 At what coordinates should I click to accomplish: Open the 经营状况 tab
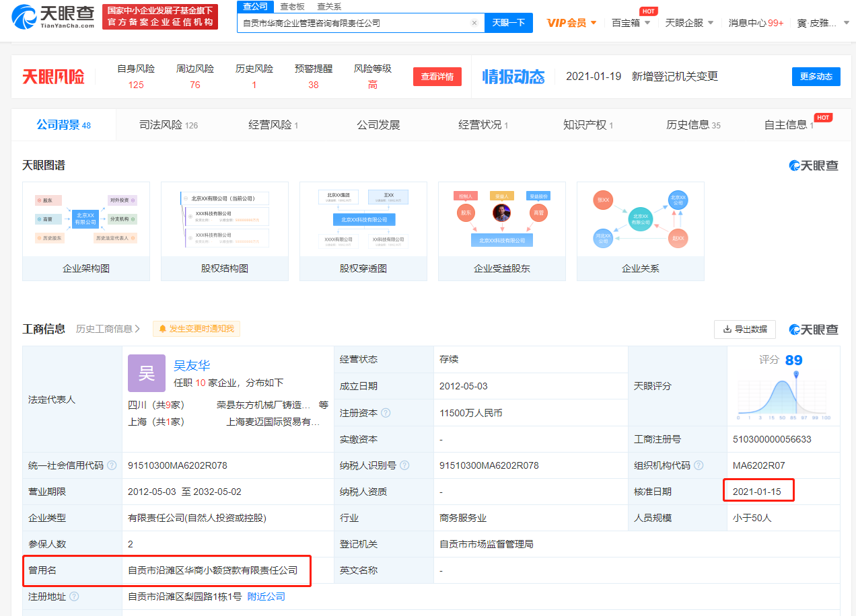click(x=483, y=125)
